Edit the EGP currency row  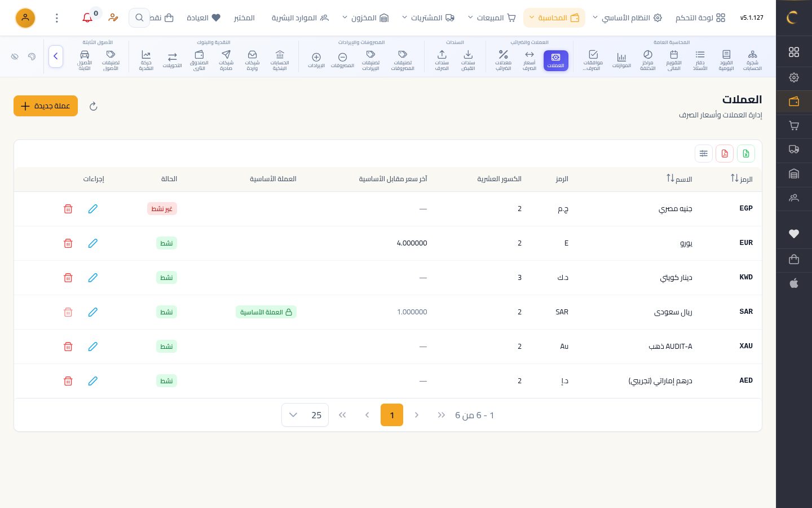[93, 209]
